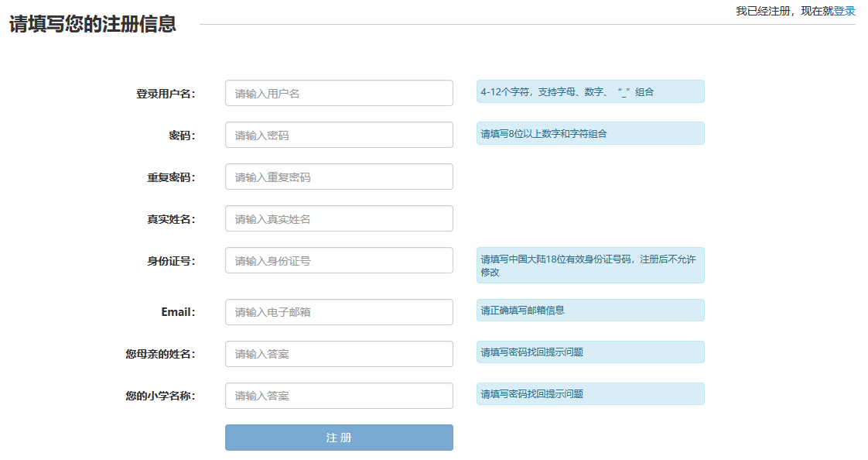Focus the 密码 password field

339,135
